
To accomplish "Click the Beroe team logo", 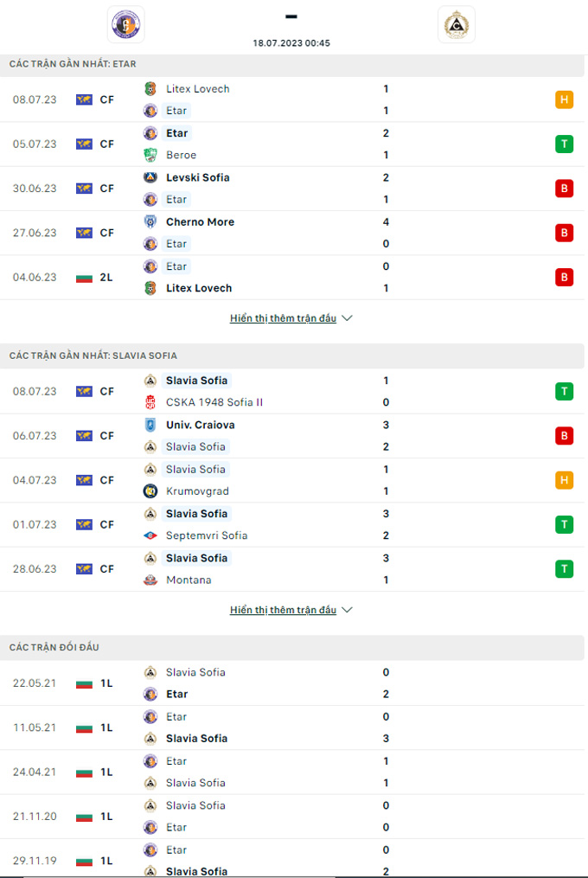I will coord(150,155).
